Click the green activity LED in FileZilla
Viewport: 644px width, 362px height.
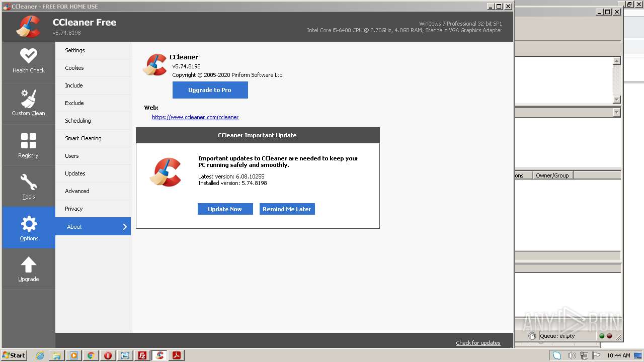(602, 336)
